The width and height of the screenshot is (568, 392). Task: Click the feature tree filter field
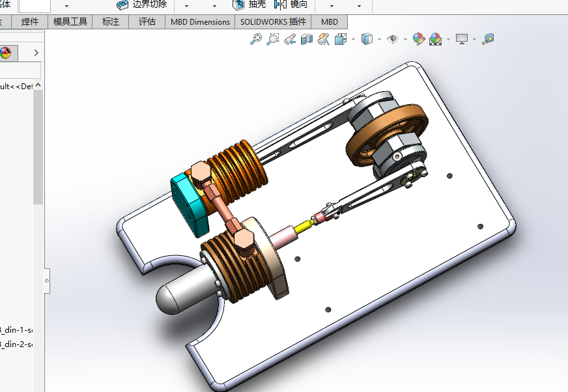pos(20,70)
